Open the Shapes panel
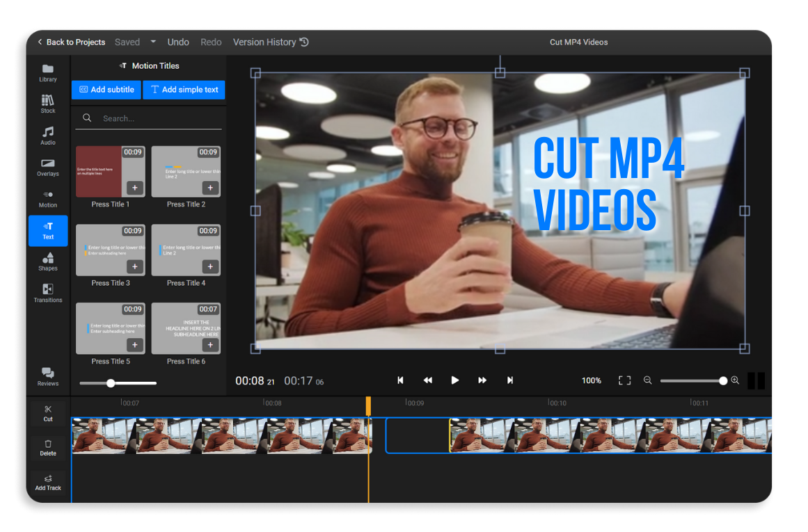 point(47,261)
